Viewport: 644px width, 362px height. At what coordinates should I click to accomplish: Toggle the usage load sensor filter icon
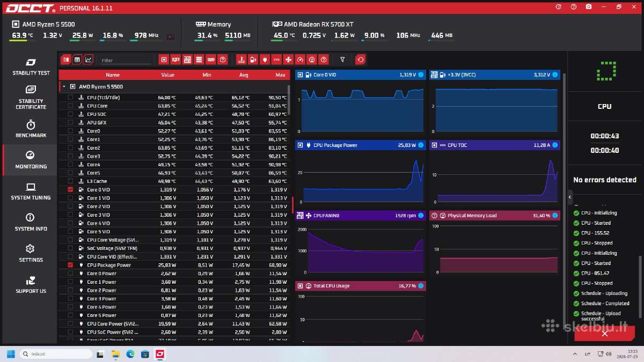click(x=312, y=60)
